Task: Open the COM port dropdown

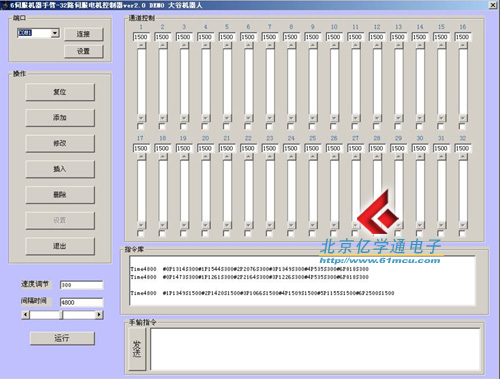Action: tap(55, 33)
